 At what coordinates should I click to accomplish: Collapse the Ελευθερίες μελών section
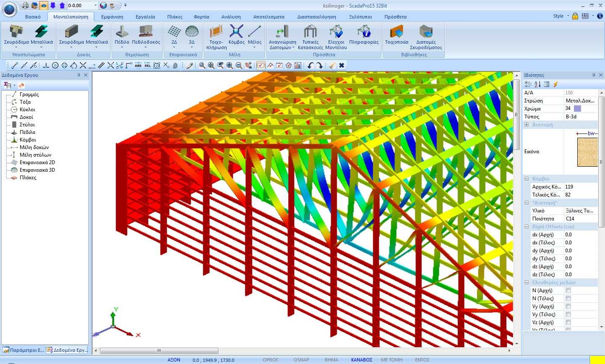pyautogui.click(x=527, y=283)
